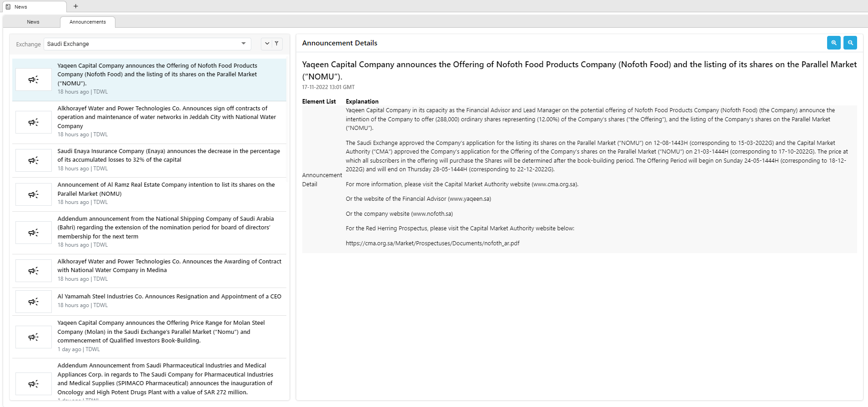This screenshot has height=407, width=868.
Task: Open Saudi Enaya accumulated losses announcement
Action: 149,160
